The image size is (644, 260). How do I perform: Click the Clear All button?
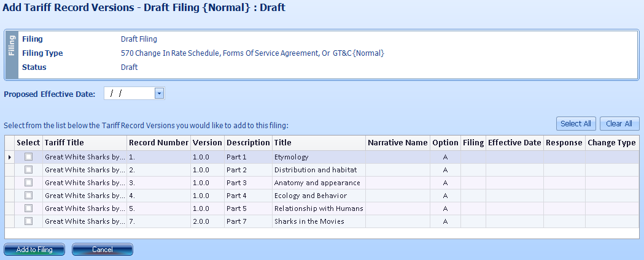click(x=619, y=123)
